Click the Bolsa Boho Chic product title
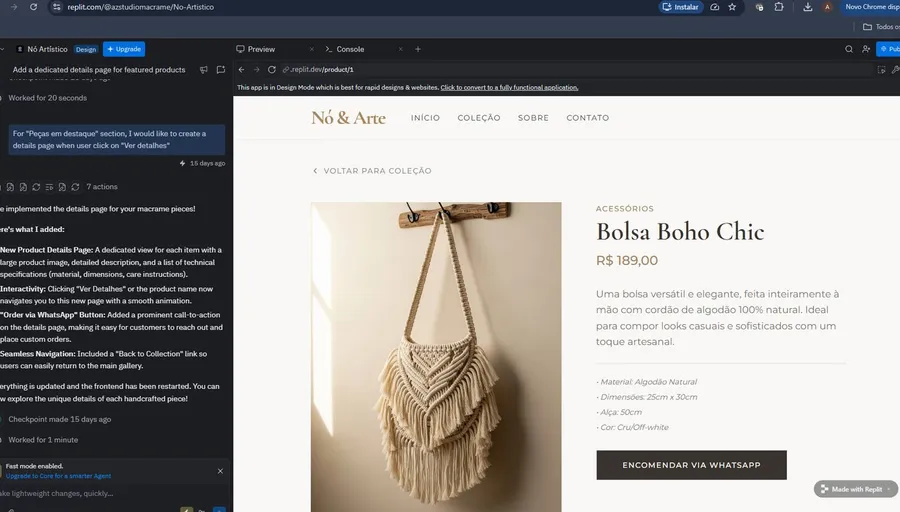The height and width of the screenshot is (512, 900). (680, 232)
